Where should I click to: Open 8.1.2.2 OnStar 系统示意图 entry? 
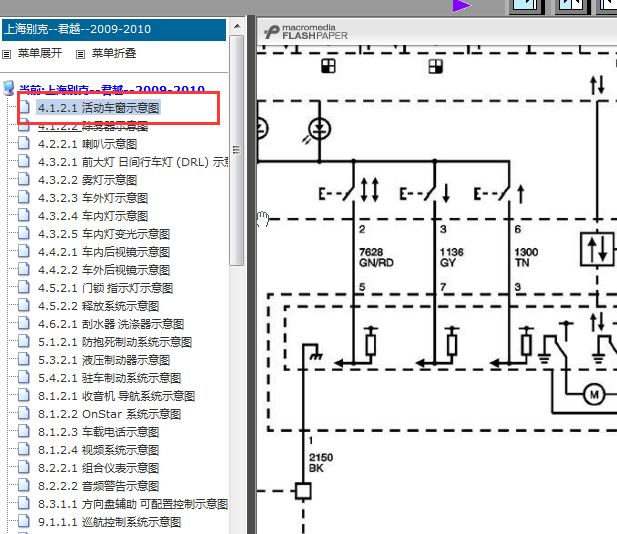pyautogui.click(x=109, y=414)
